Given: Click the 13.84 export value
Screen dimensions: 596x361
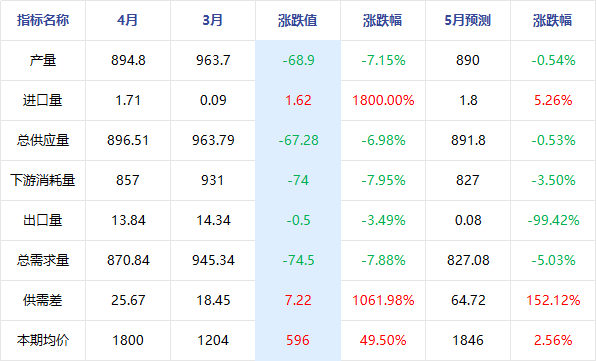Looking at the screenshot, I should pyautogui.click(x=128, y=220).
